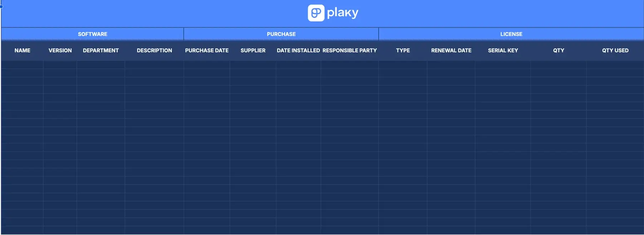Click the QTY column header

click(x=558, y=51)
